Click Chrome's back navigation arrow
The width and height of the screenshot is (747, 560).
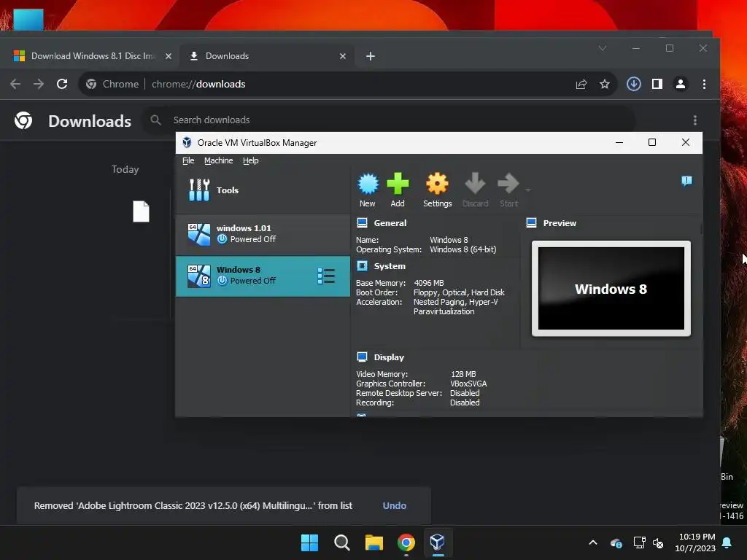click(x=15, y=85)
